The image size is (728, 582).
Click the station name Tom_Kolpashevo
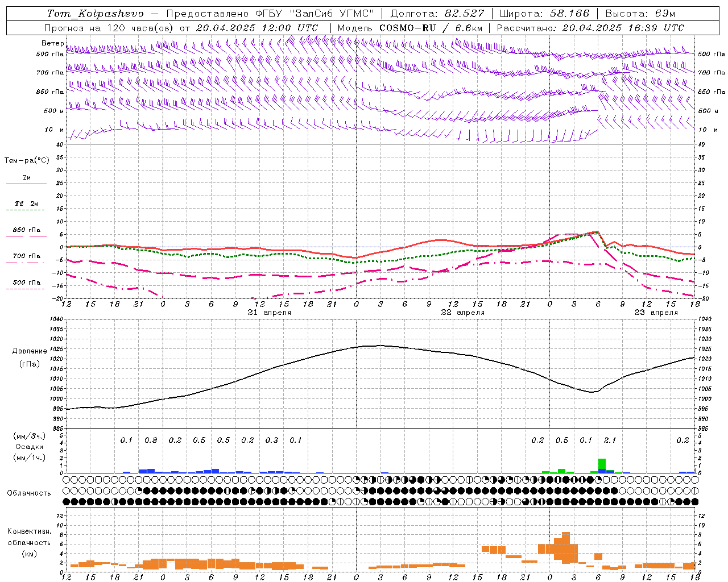tap(96, 14)
